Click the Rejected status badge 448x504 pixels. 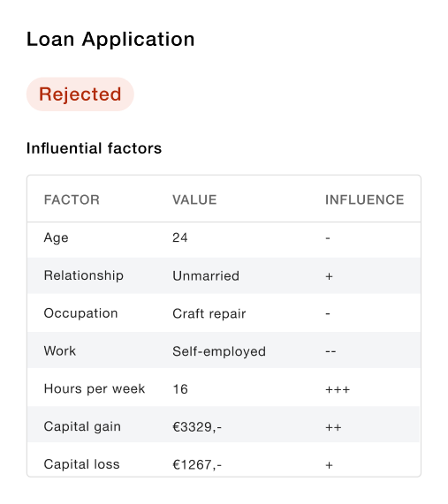80,94
